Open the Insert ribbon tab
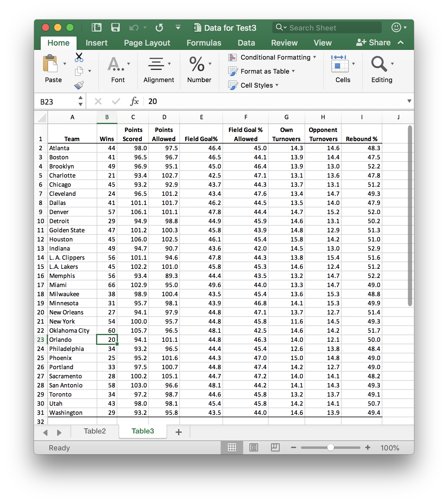This screenshot has width=448, height=503. coord(97,43)
